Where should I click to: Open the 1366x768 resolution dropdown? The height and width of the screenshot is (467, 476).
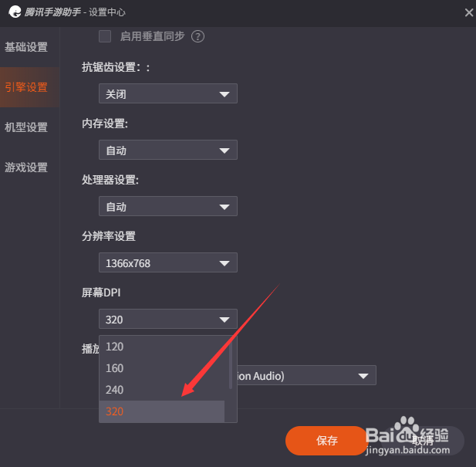(x=168, y=262)
